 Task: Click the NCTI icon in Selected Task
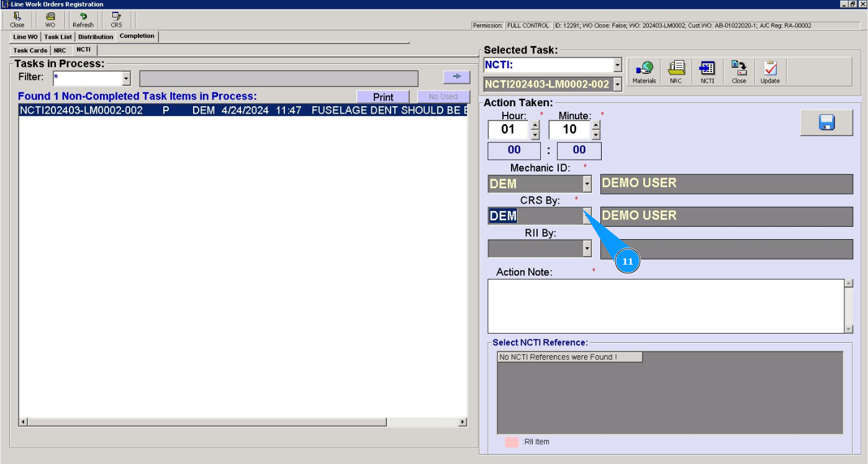tap(707, 72)
